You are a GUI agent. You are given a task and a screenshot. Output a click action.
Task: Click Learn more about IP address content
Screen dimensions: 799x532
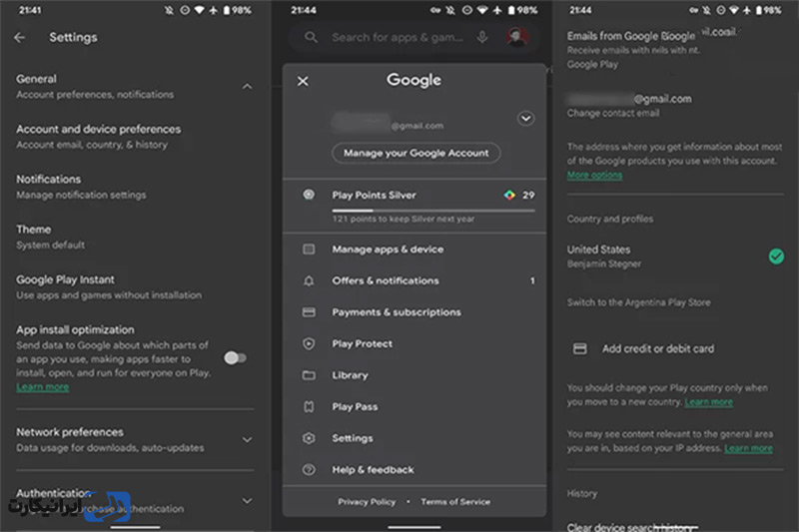pos(748,448)
